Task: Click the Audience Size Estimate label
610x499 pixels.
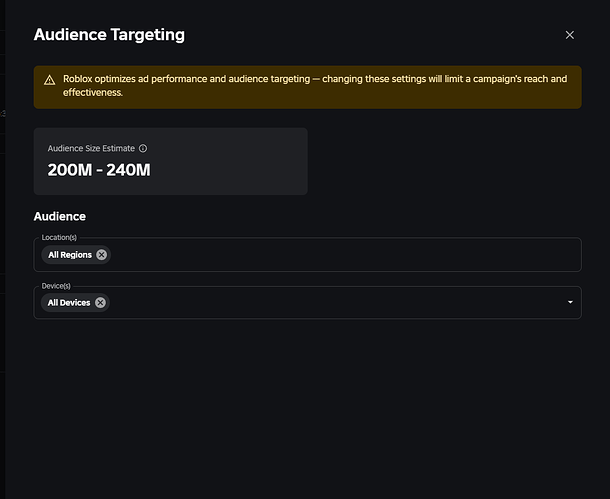Action: [x=91, y=149]
